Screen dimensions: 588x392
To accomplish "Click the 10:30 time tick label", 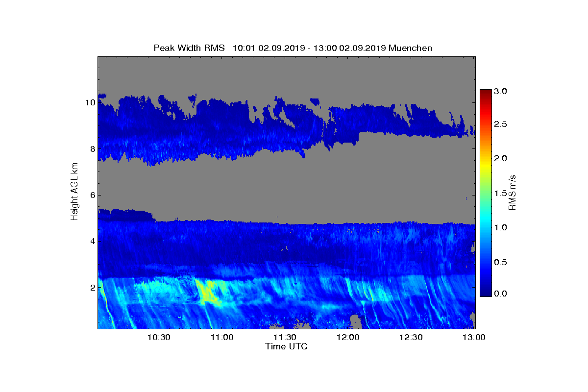I will point(158,337).
